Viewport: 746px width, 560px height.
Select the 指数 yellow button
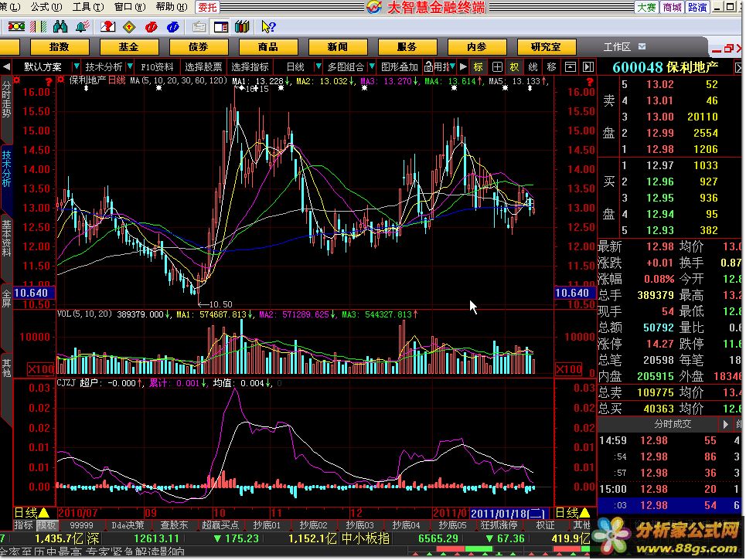coord(60,46)
